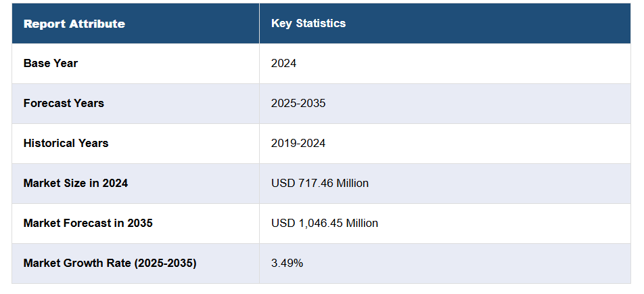Click the USD 717.46 Million value
Image resolution: width=644 pixels, height=294 pixels.
point(320,184)
